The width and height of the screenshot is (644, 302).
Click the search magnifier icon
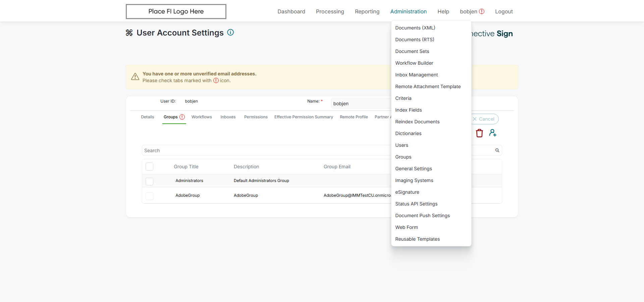pyautogui.click(x=497, y=150)
